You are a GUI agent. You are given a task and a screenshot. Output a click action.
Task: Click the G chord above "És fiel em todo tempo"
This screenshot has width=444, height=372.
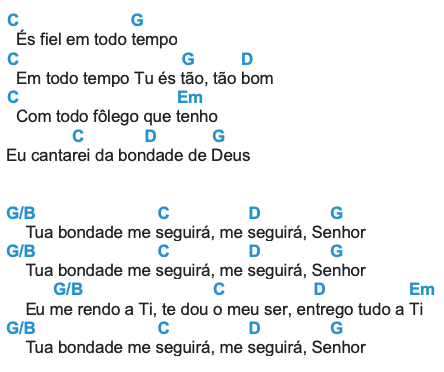[x=137, y=20]
